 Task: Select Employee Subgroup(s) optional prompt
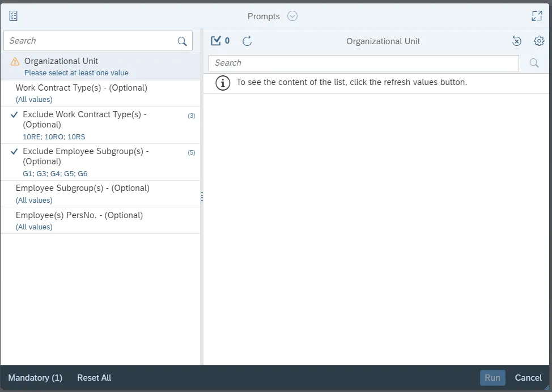pos(82,188)
